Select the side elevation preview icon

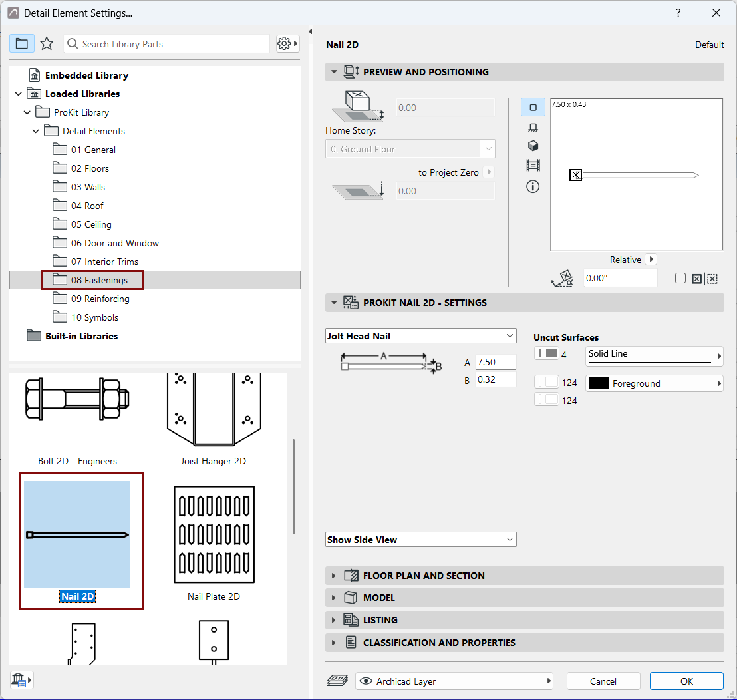(x=533, y=127)
